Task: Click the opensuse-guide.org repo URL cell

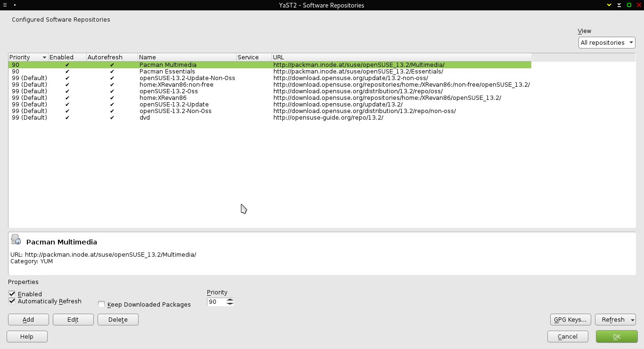Action: pos(328,117)
